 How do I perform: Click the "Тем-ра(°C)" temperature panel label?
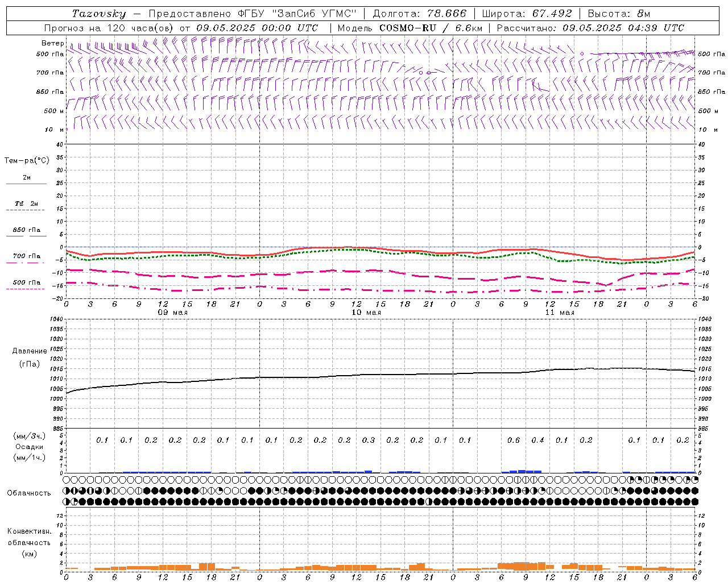click(27, 161)
